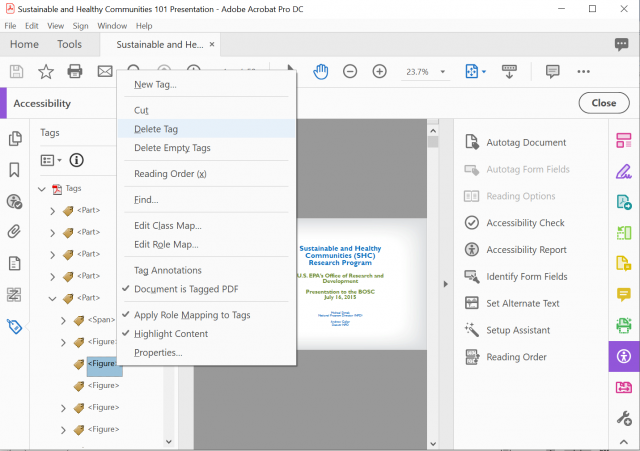Image resolution: width=640 pixels, height=451 pixels.
Task: Open the Bookmarks panel icon
Action: [x=15, y=170]
